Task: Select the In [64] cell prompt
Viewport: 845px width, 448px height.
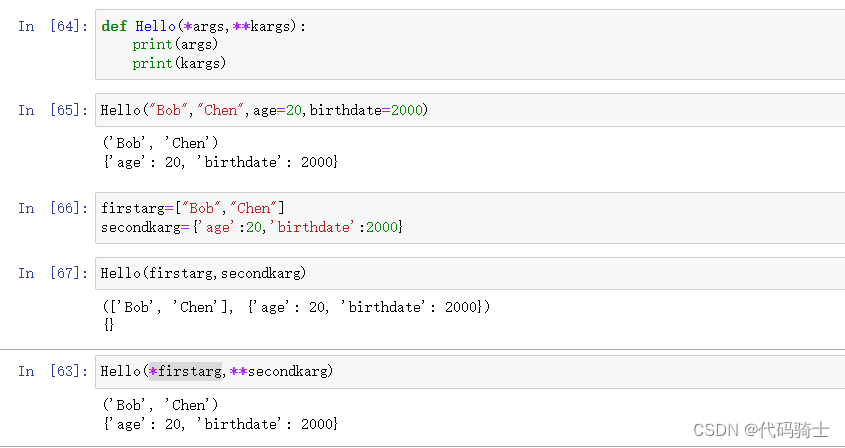Action: click(x=53, y=26)
